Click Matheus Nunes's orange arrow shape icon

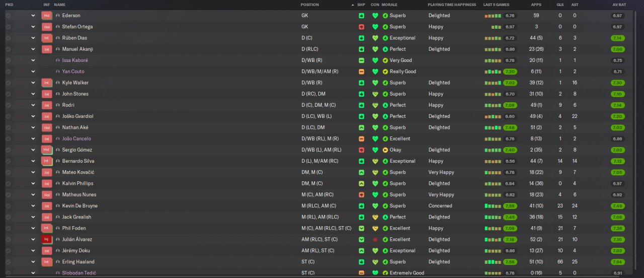361,194
